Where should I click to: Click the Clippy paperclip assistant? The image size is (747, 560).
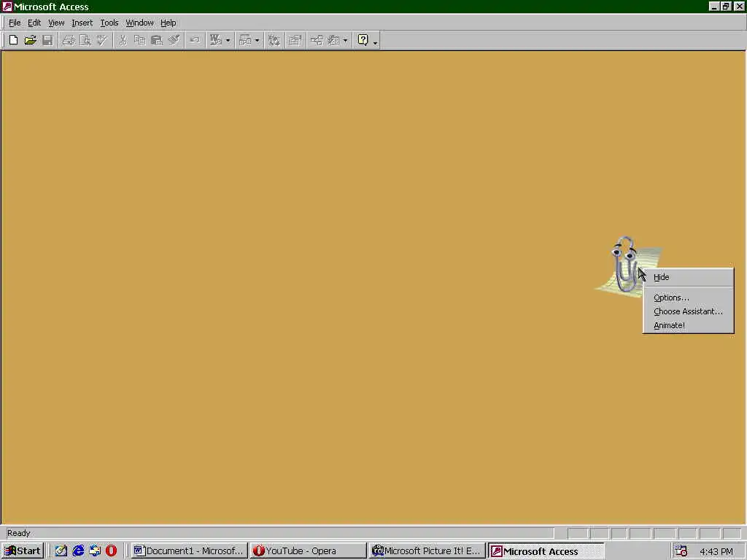pos(624,265)
